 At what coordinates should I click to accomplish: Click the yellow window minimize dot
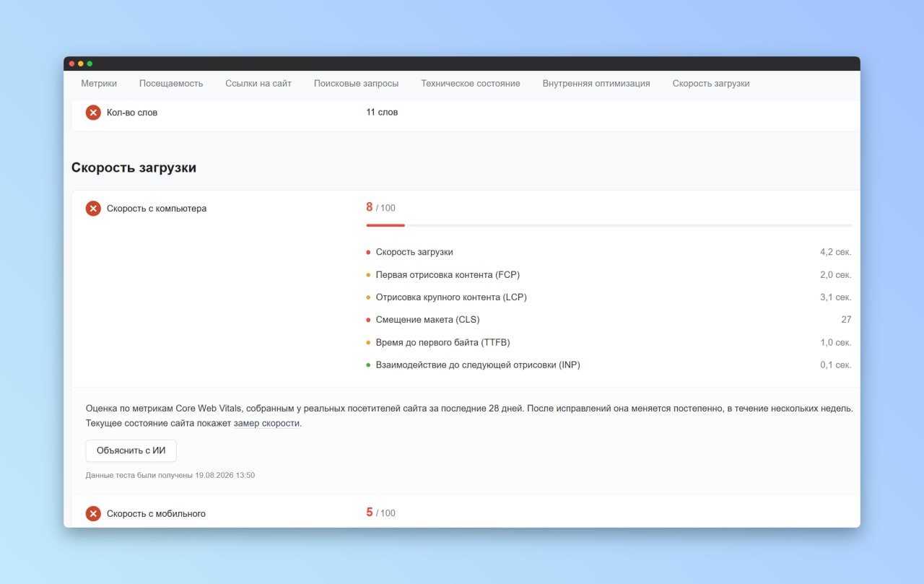[x=81, y=64]
